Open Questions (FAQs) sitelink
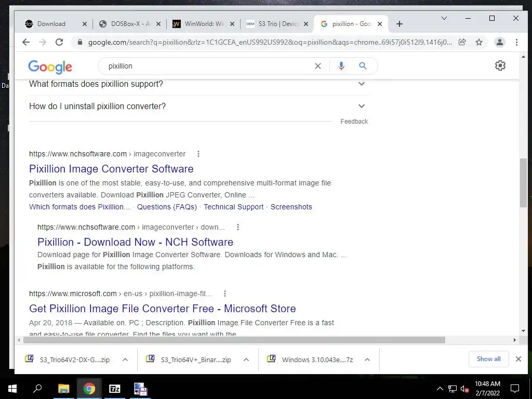Screen dimensions: 532x399 [x=167, y=207]
